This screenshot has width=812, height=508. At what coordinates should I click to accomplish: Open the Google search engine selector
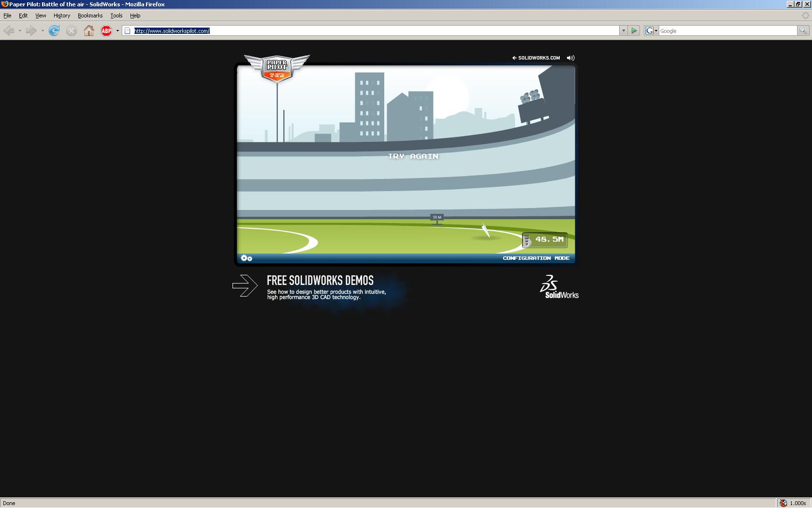652,31
